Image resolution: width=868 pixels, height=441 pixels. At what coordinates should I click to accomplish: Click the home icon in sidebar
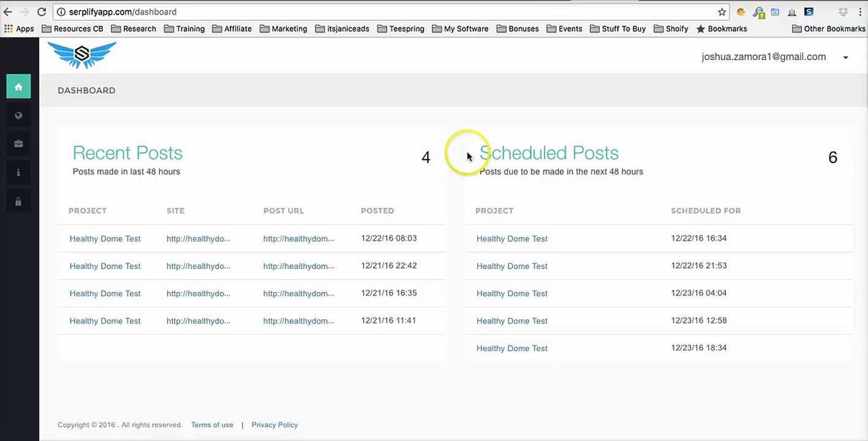[18, 87]
